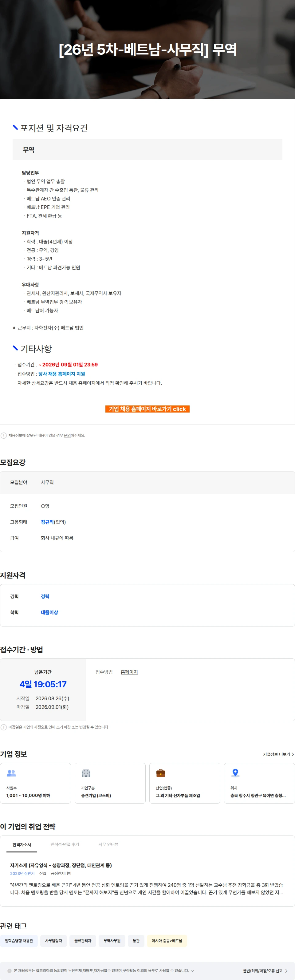Click the 통관 tag
Screen dimensions: 295x980
coord(136,940)
